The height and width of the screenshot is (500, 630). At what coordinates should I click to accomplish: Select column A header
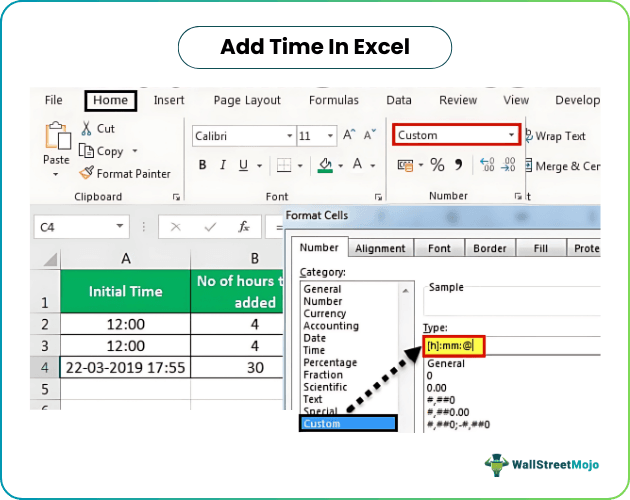click(126, 258)
